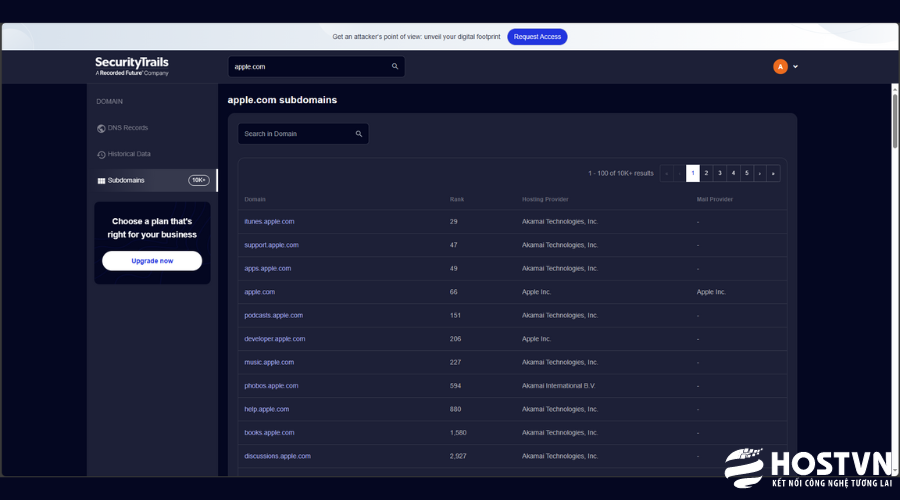Click the Subdomains grid icon
Image resolution: width=900 pixels, height=500 pixels.
[101, 181]
